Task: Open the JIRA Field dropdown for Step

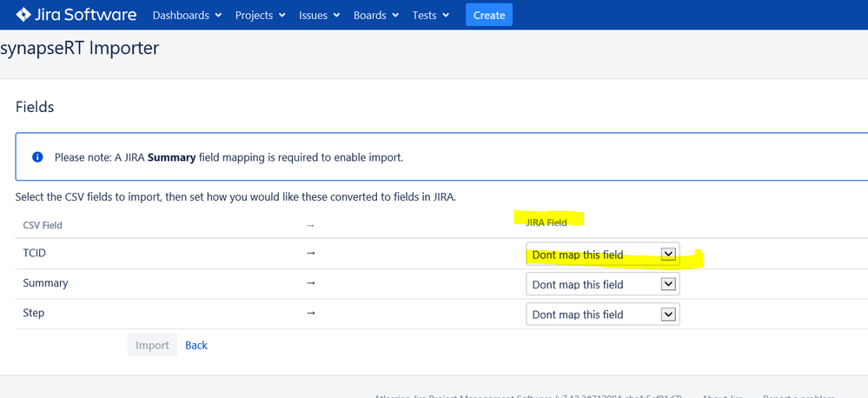Action: tap(603, 314)
